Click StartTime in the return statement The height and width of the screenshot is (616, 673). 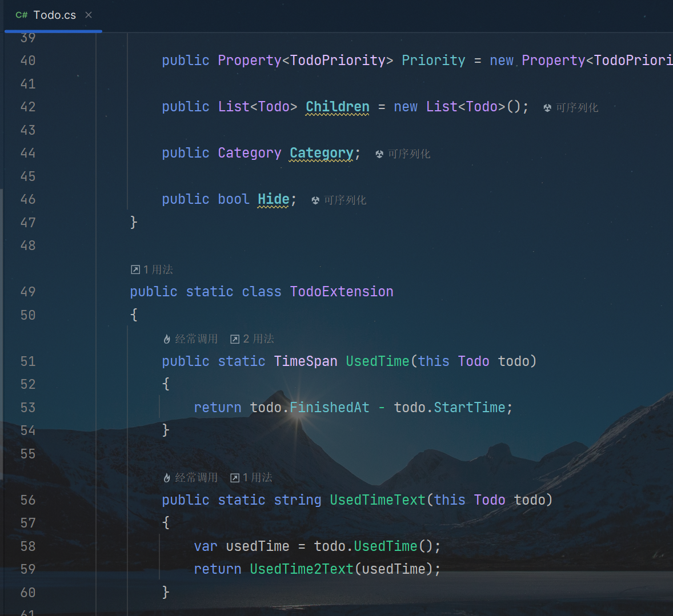pyautogui.click(x=470, y=408)
